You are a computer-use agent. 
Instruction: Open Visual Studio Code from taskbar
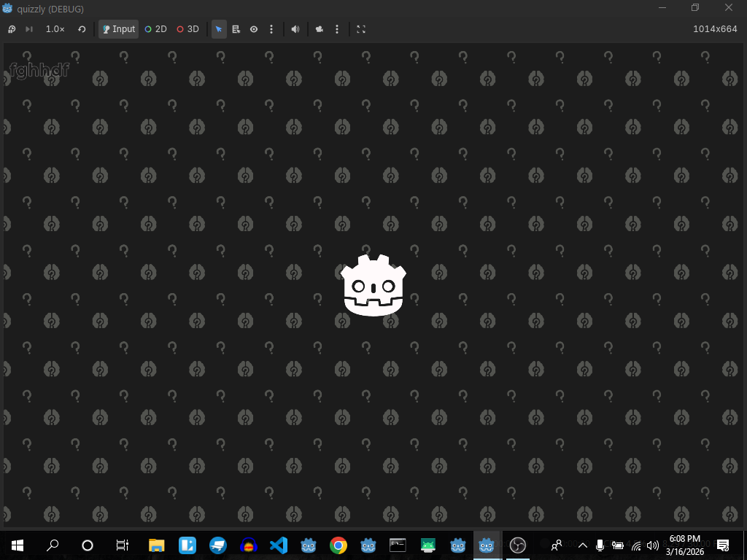tap(279, 545)
